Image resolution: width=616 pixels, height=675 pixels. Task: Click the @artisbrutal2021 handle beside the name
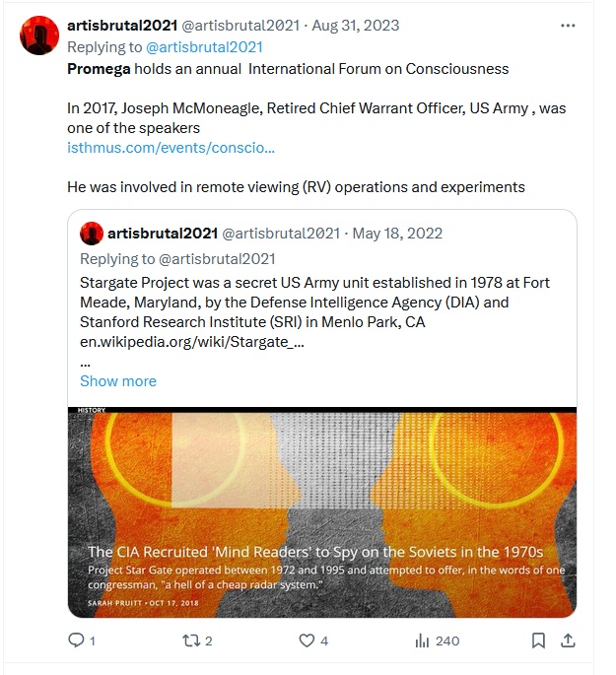tap(240, 26)
